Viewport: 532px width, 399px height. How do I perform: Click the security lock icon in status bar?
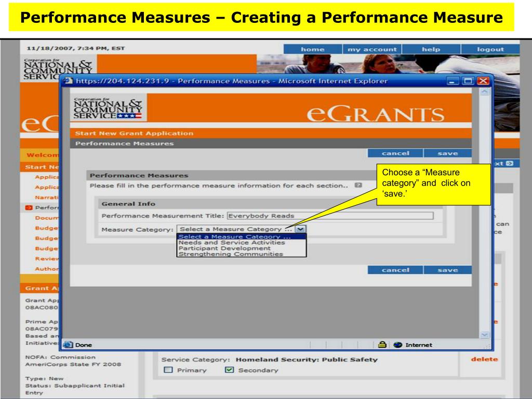(382, 344)
